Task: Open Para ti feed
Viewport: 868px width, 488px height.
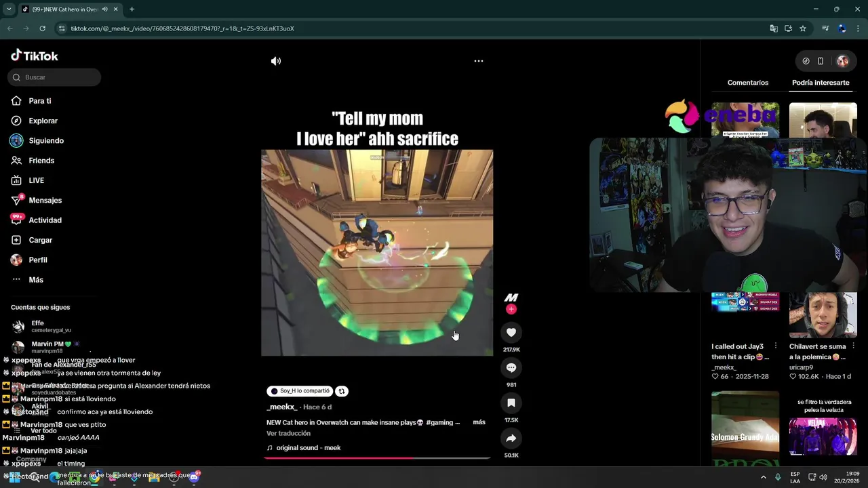Action: (x=40, y=101)
